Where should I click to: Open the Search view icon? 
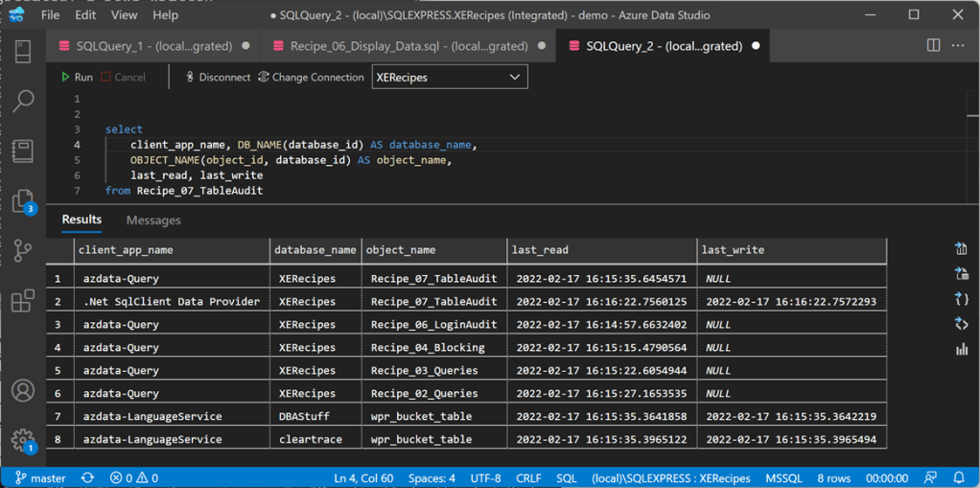coord(23,101)
